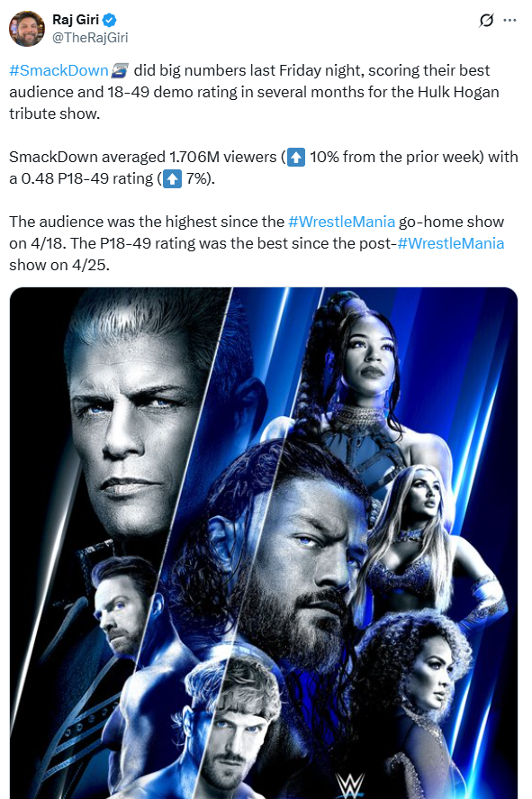Click the up-arrow emoji beside 10%
Screen dimensions: 532x799
pos(296,157)
